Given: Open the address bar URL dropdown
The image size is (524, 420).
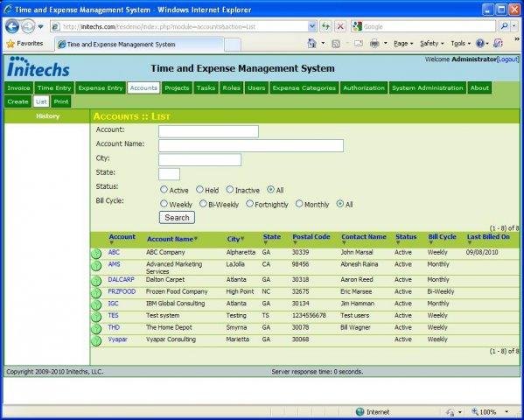Looking at the screenshot, I should point(312,26).
